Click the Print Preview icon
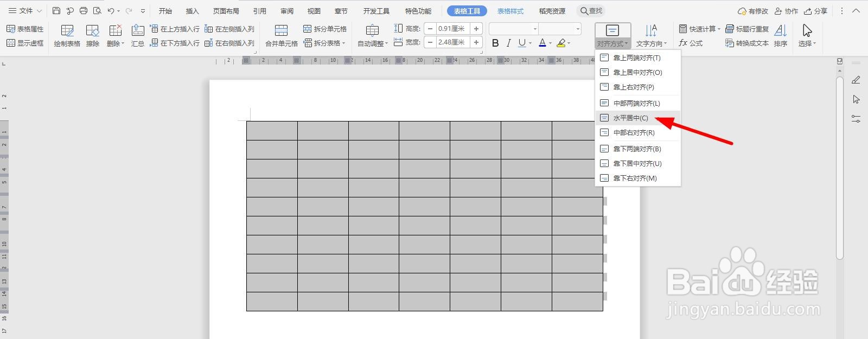The image size is (868, 339). 97,11
